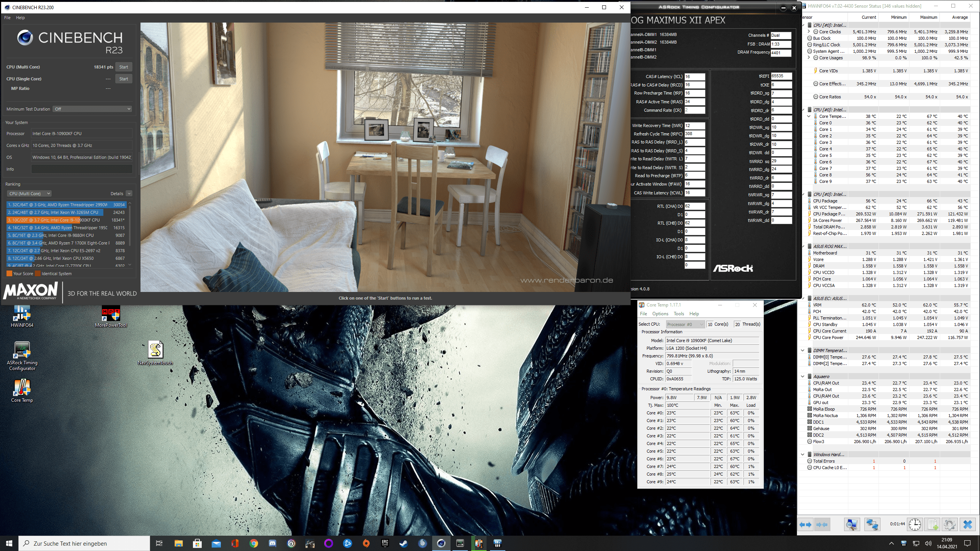Open Mail app from the taskbar
The height and width of the screenshot is (551, 980).
tap(216, 543)
